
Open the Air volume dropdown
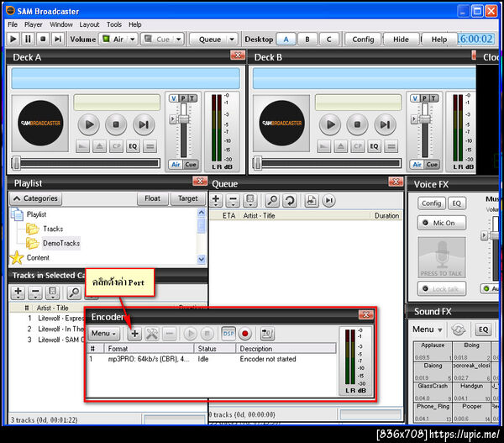pos(133,40)
